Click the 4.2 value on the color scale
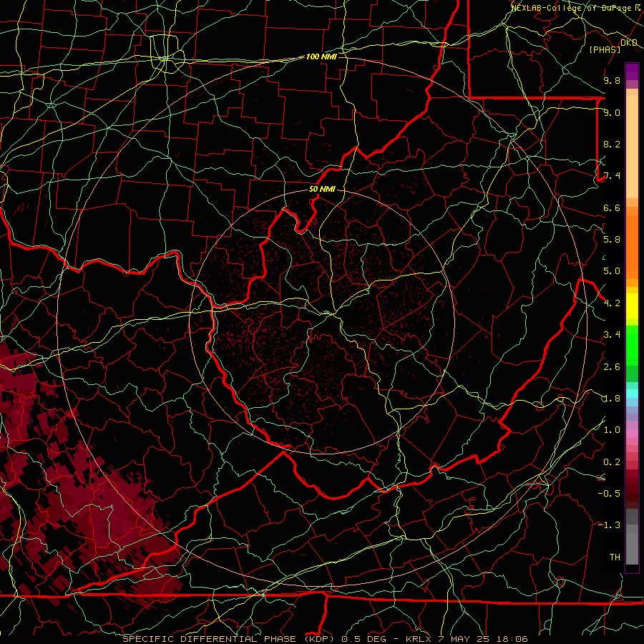 pyautogui.click(x=612, y=303)
